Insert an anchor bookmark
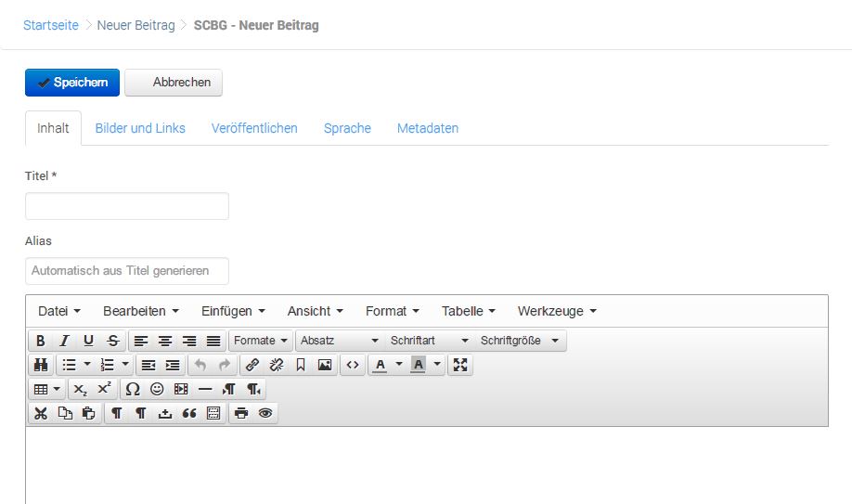The height and width of the screenshot is (504, 852). pos(301,365)
